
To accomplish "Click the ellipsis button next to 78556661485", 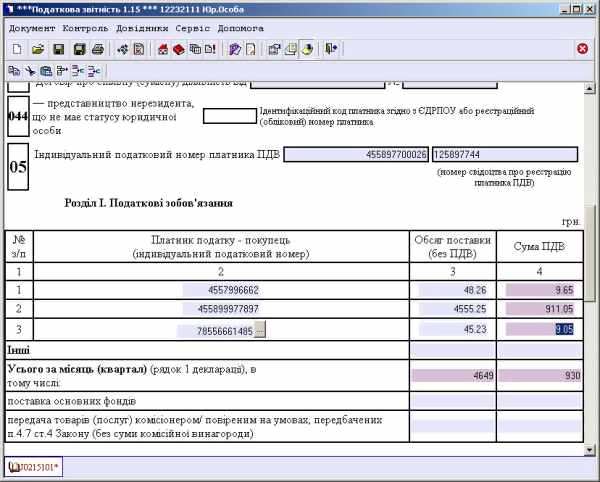I will coord(259,330).
